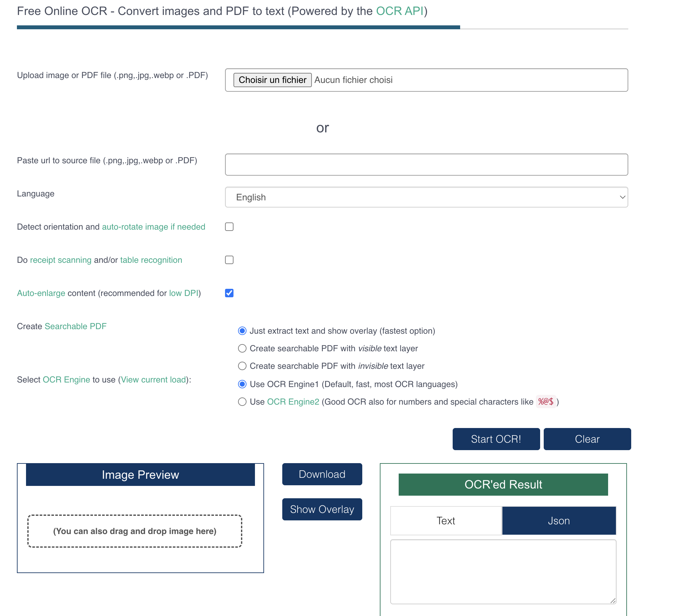Viewport: 679px width, 616px height.
Task: Follow the Auto-enlarge link
Action: 41,293
